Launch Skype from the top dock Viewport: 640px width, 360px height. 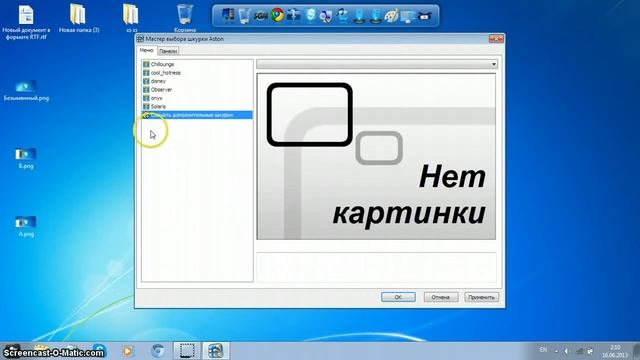pos(311,16)
